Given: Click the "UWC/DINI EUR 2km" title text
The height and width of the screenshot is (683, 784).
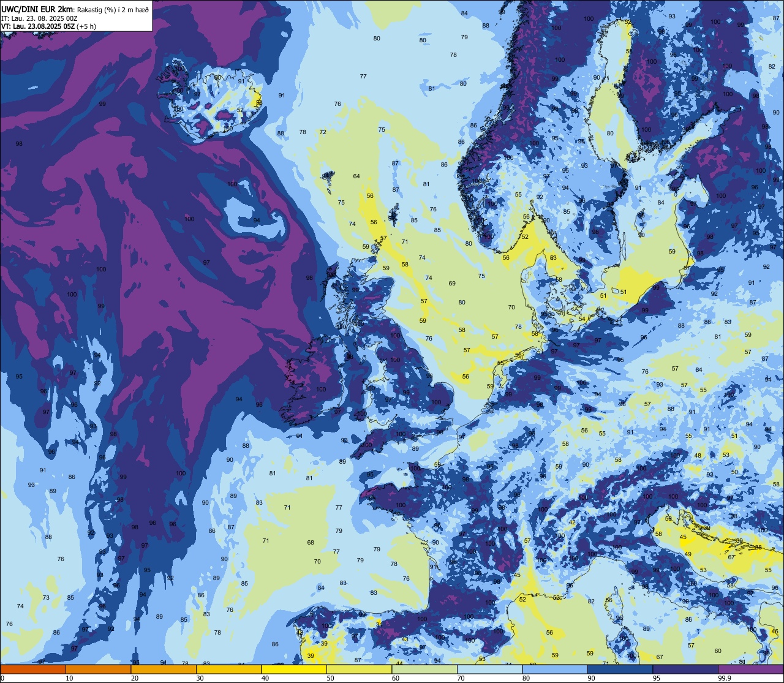Looking at the screenshot, I should [37, 9].
